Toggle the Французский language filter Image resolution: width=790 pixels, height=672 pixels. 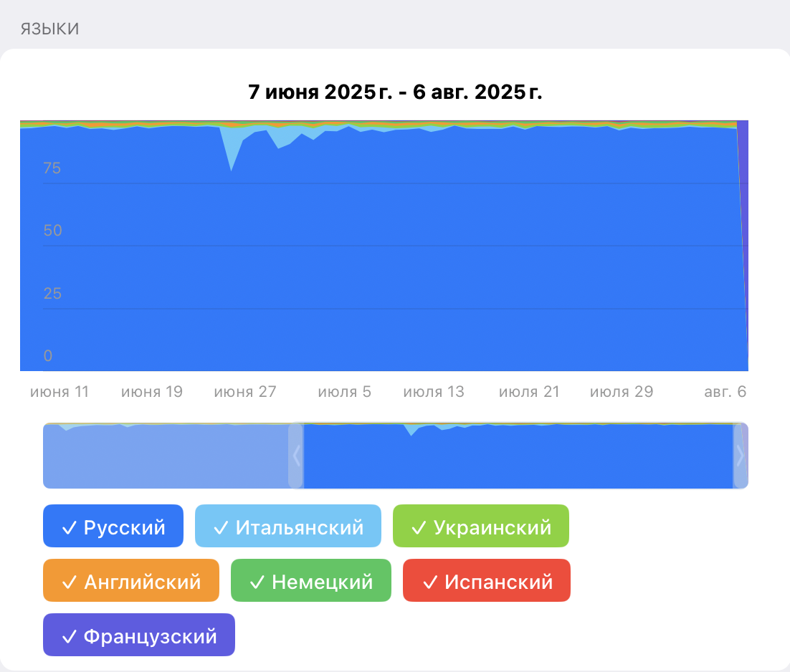pos(138,635)
